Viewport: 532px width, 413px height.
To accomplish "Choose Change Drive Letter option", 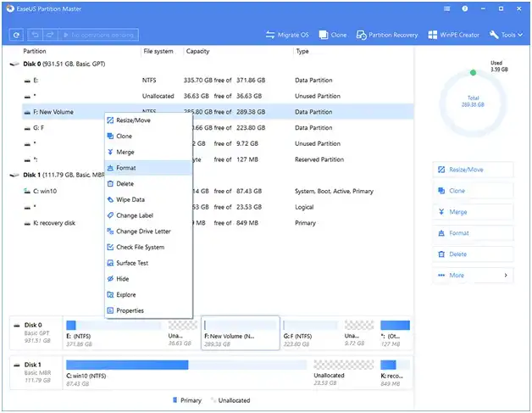I will point(148,232).
